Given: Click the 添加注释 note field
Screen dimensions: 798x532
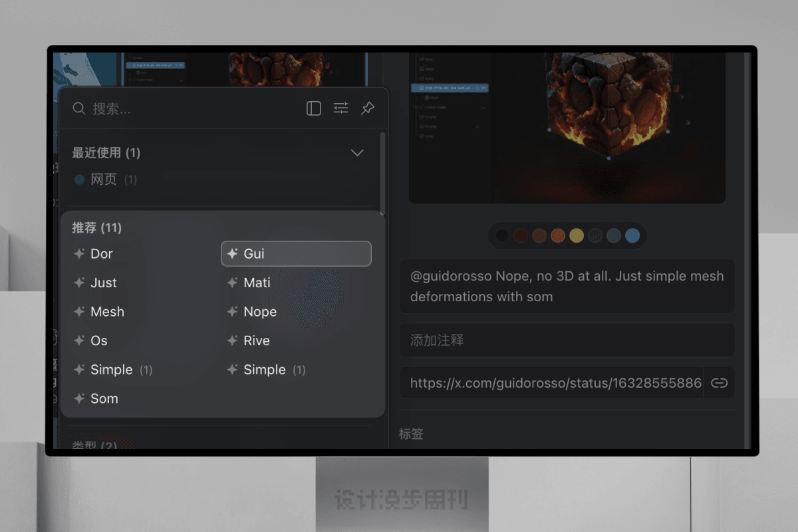Looking at the screenshot, I should (567, 340).
